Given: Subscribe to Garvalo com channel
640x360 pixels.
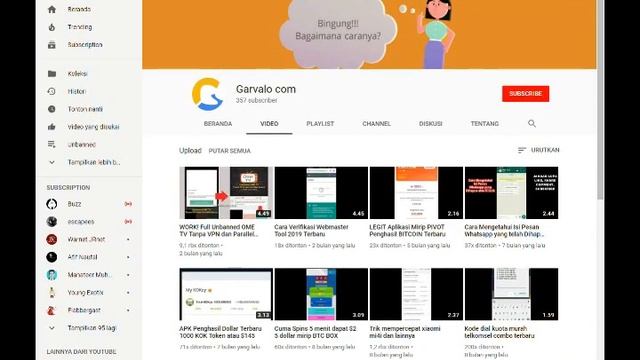Looking at the screenshot, I should (x=526, y=94).
